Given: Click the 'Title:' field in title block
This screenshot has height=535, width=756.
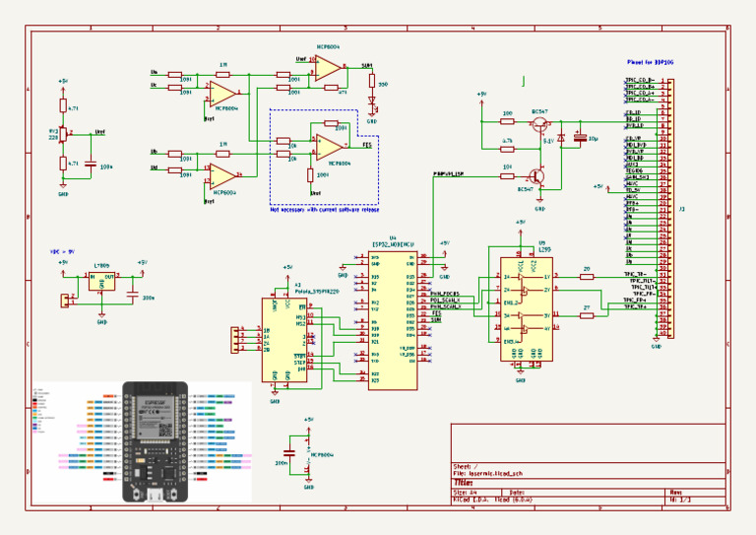Looking at the screenshot, I should (463, 483).
